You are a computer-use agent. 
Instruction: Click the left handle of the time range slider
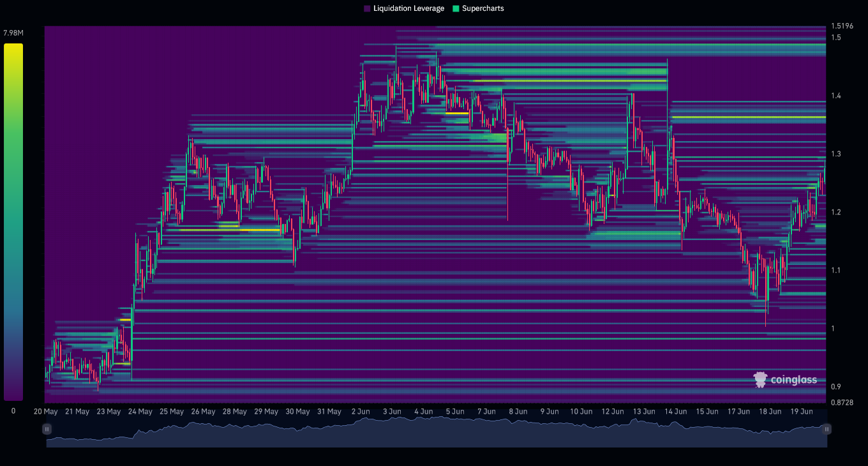click(47, 429)
